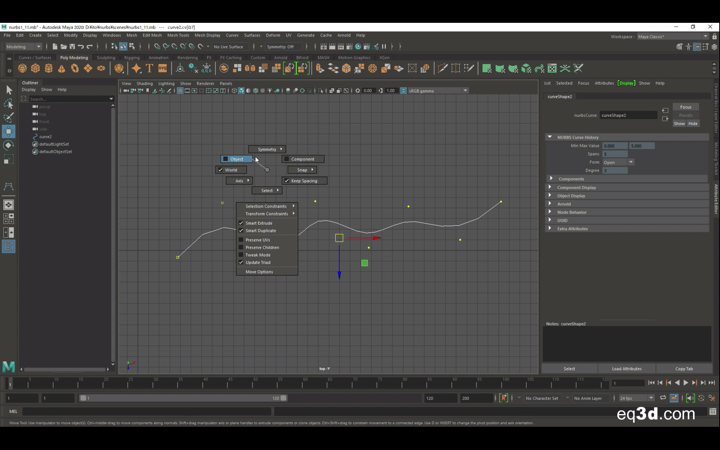
Task: Click the polygon cube shelf icon
Action: click(x=35, y=69)
